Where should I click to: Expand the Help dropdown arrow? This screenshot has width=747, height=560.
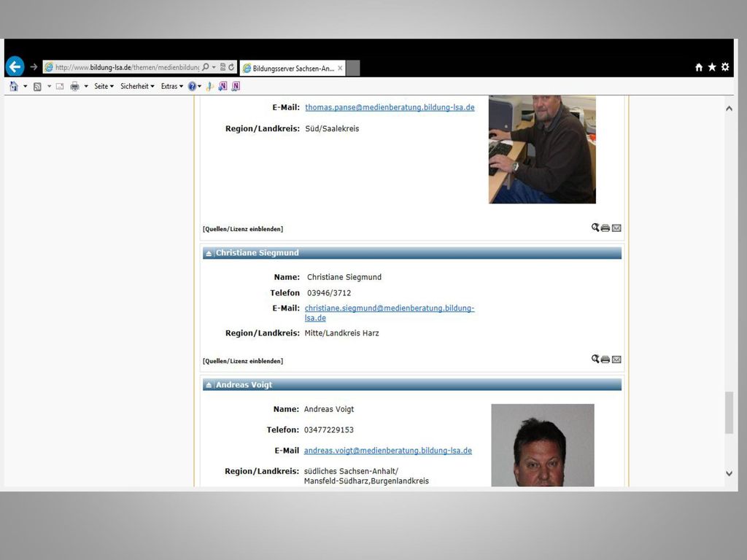199,86
